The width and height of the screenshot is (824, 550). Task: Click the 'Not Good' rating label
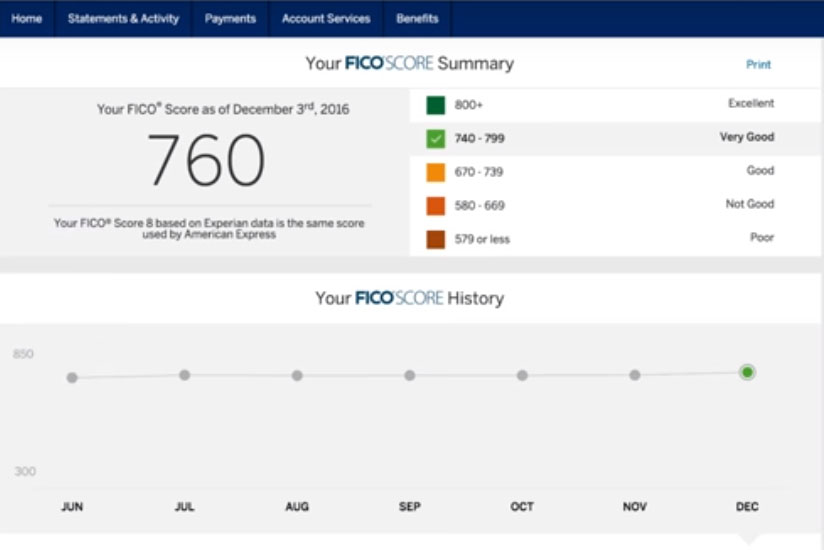point(750,204)
